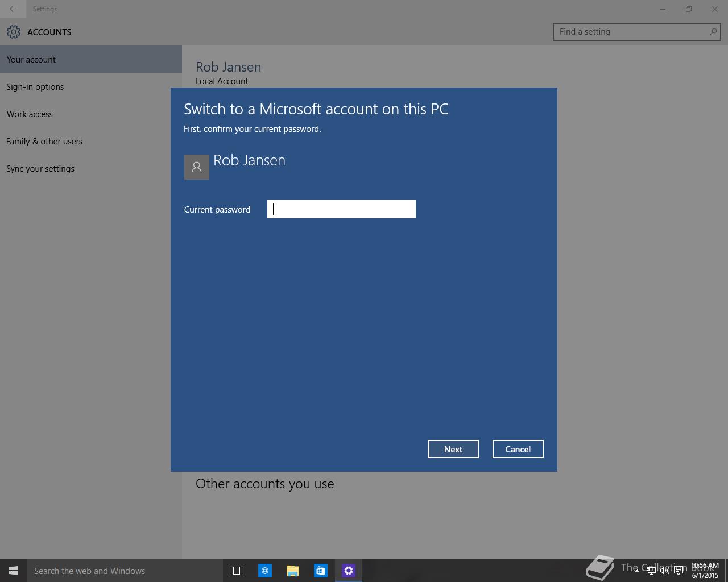
Task: Click the Search the web and Windows box
Action: click(124, 571)
